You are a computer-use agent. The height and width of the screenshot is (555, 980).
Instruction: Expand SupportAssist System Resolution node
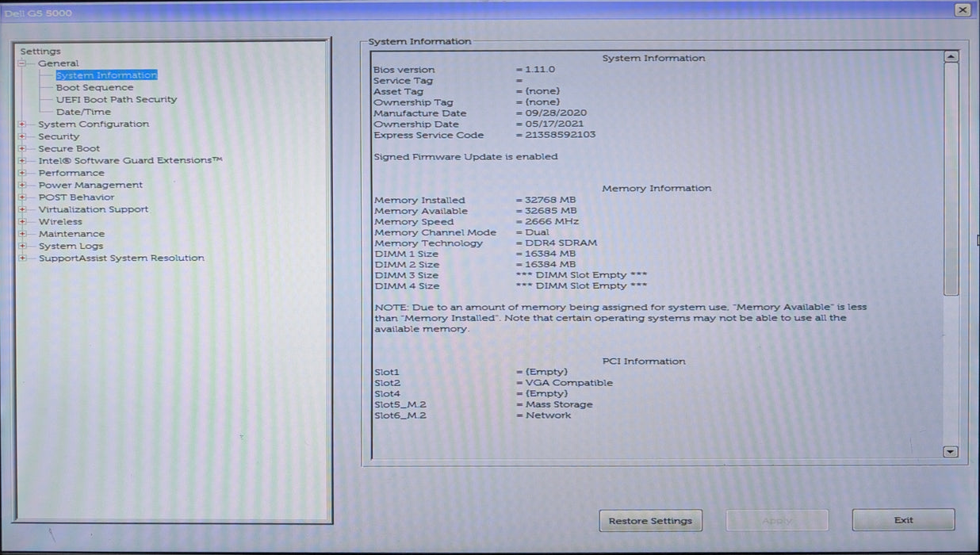(x=22, y=258)
